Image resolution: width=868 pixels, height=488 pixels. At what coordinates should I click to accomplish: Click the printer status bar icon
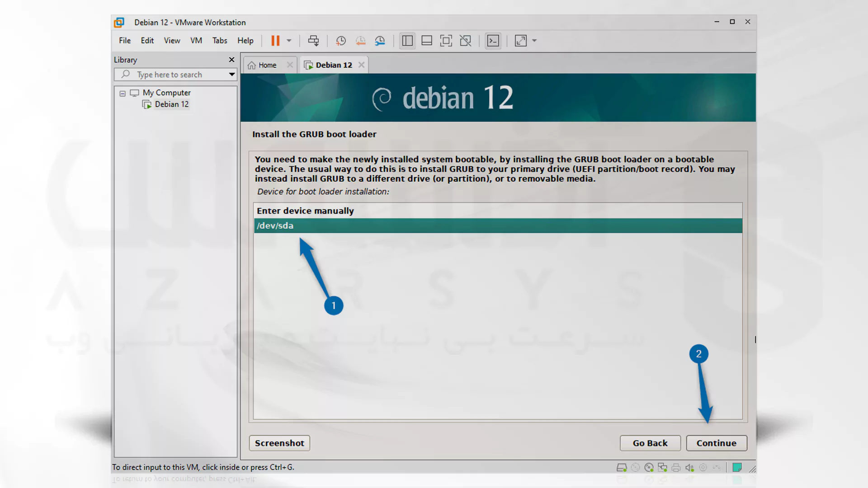676,468
